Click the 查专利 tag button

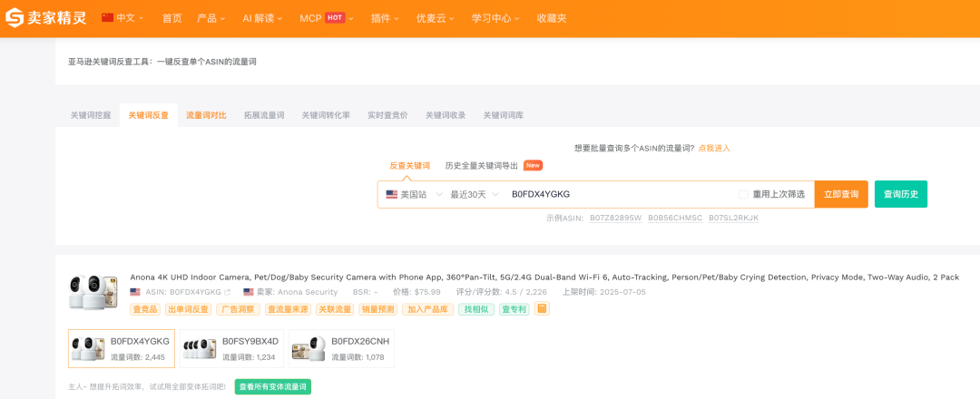pyautogui.click(x=514, y=309)
